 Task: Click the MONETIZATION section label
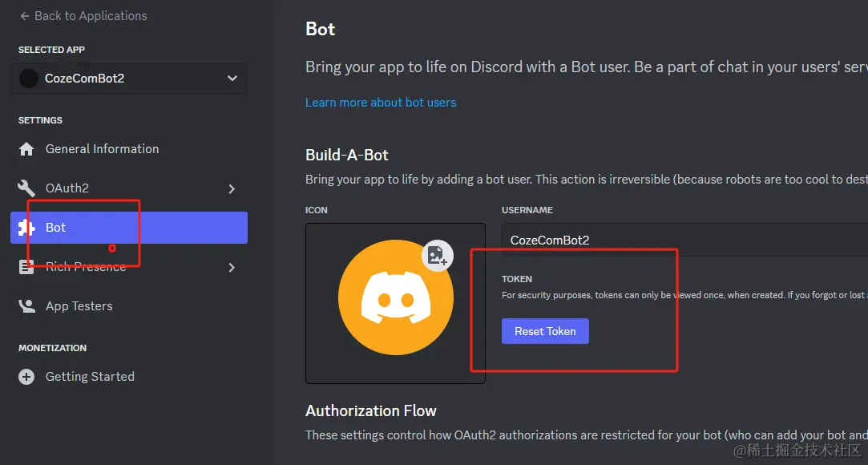(x=53, y=348)
